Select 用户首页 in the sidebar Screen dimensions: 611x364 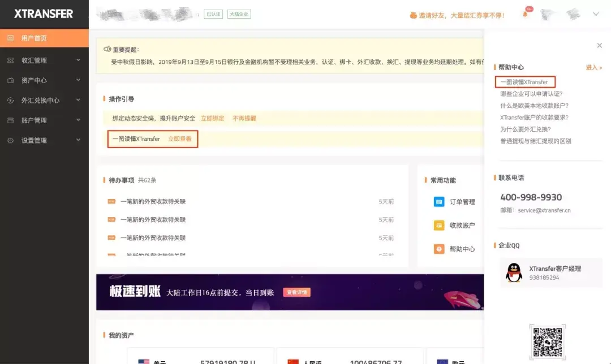pyautogui.click(x=34, y=37)
